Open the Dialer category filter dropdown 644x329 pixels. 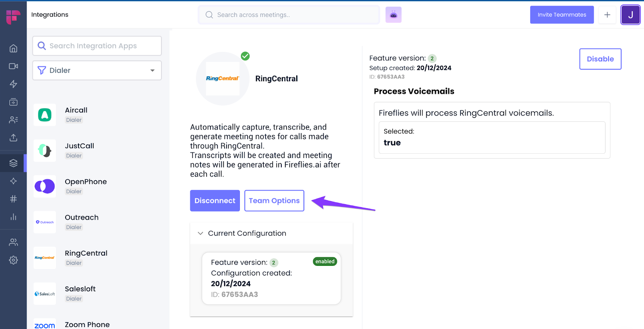pos(97,70)
